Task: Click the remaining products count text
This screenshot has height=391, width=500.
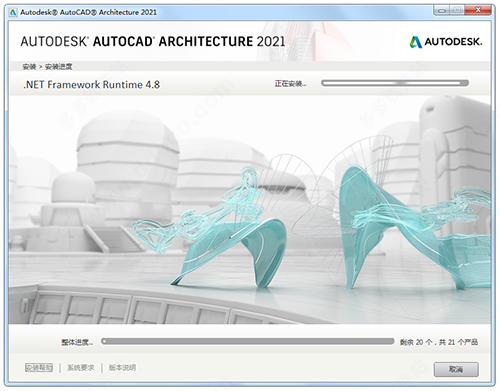Action: point(439,342)
